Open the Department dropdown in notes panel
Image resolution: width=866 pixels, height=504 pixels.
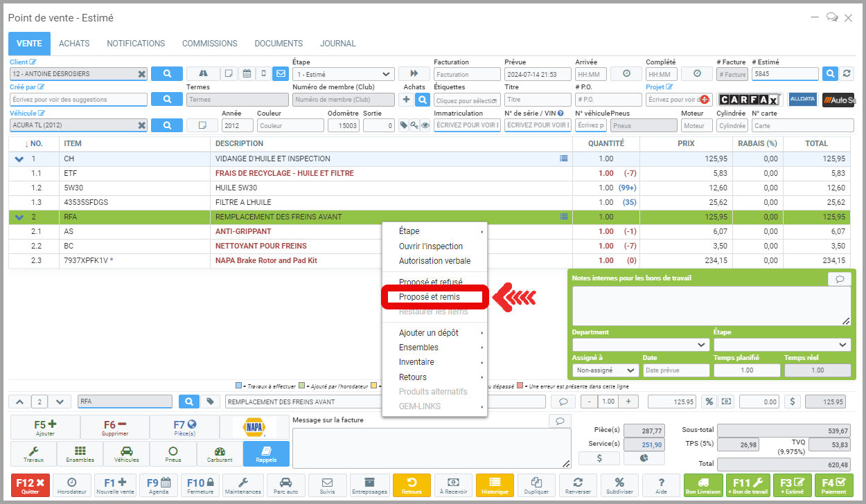pyautogui.click(x=640, y=344)
